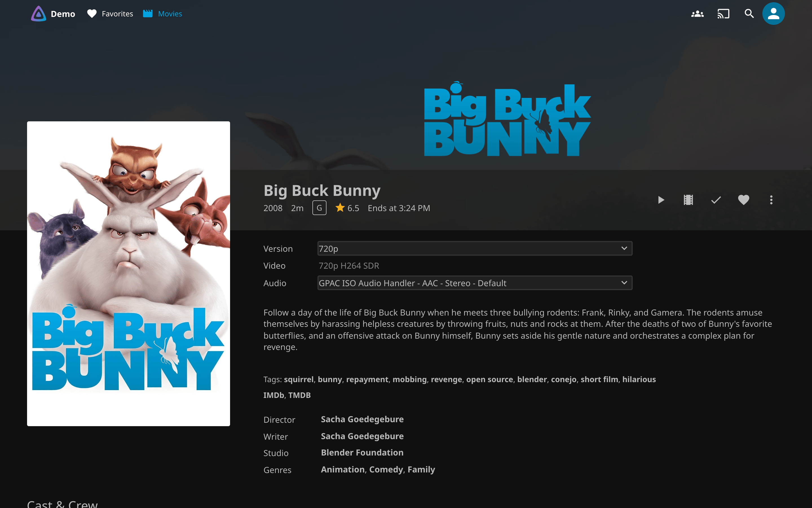Screen dimensions: 812x508
Task: Open the three-dot more menu
Action: click(x=771, y=200)
